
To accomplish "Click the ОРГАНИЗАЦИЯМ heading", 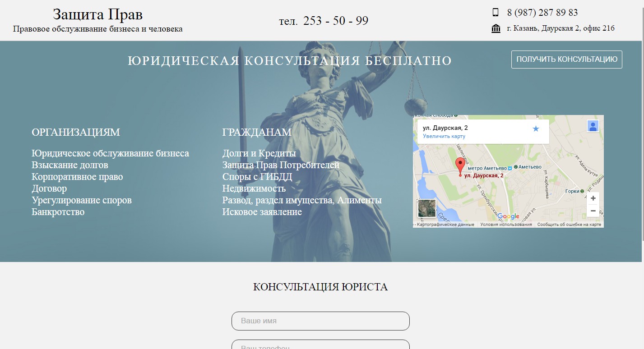I will click(x=76, y=132).
